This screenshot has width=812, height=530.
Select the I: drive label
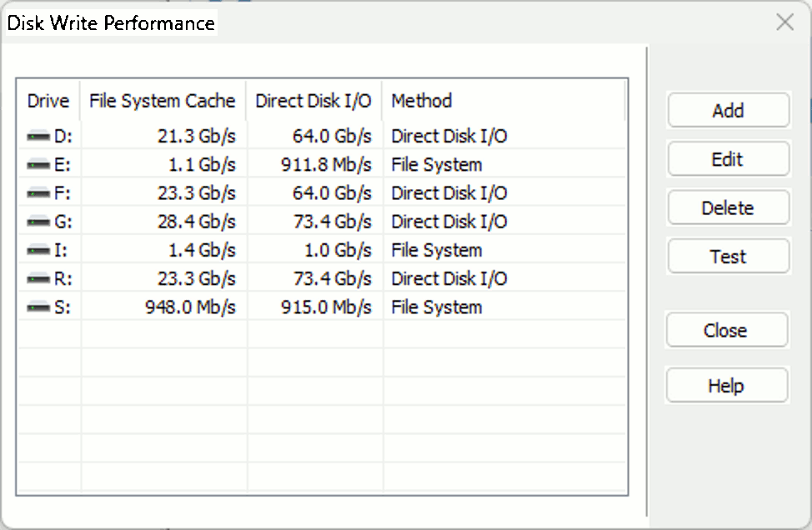coord(61,251)
